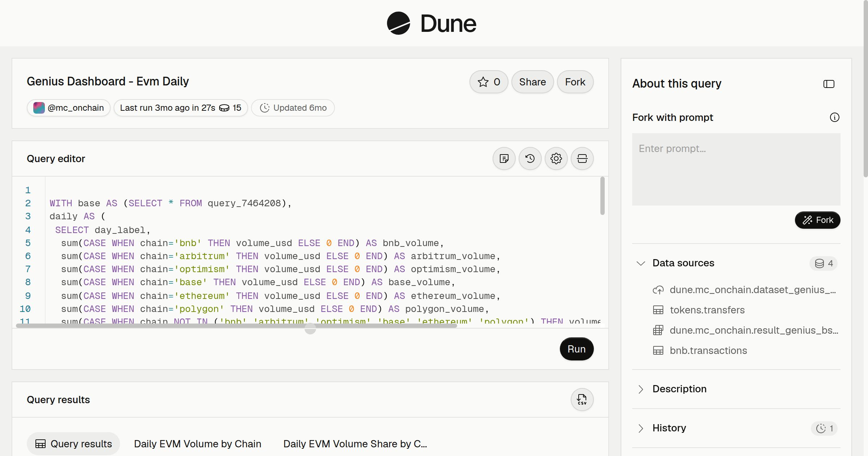868x456 pixels.
Task: Click the editor vertical scrollbar thumb
Action: point(602,196)
